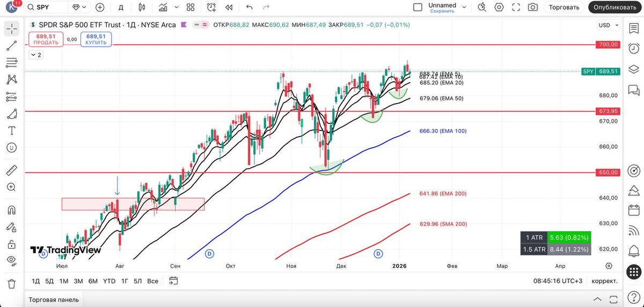Image resolution: width=644 pixels, height=307 pixels.
Task: Open the Fibonacci tools in left sidebar
Action: pyautogui.click(x=11, y=63)
